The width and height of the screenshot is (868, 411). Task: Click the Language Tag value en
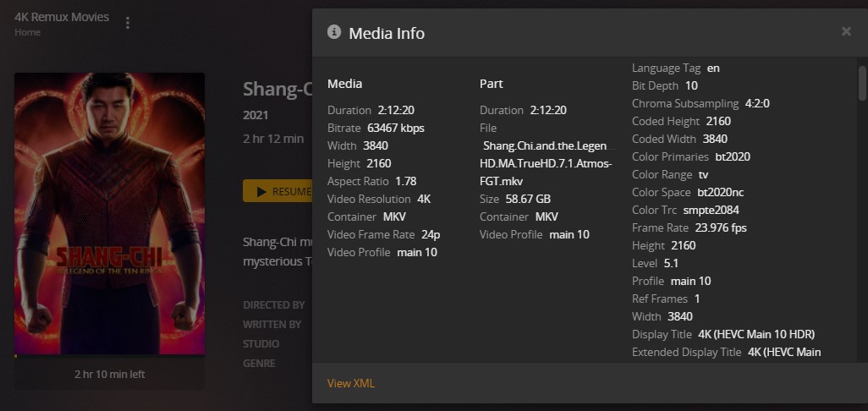pyautogui.click(x=713, y=68)
